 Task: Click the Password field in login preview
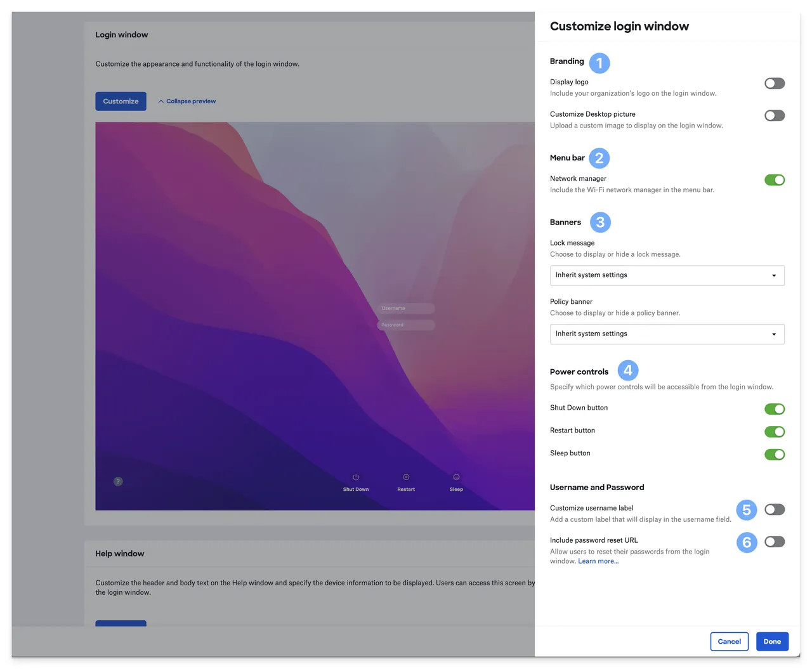(x=406, y=325)
